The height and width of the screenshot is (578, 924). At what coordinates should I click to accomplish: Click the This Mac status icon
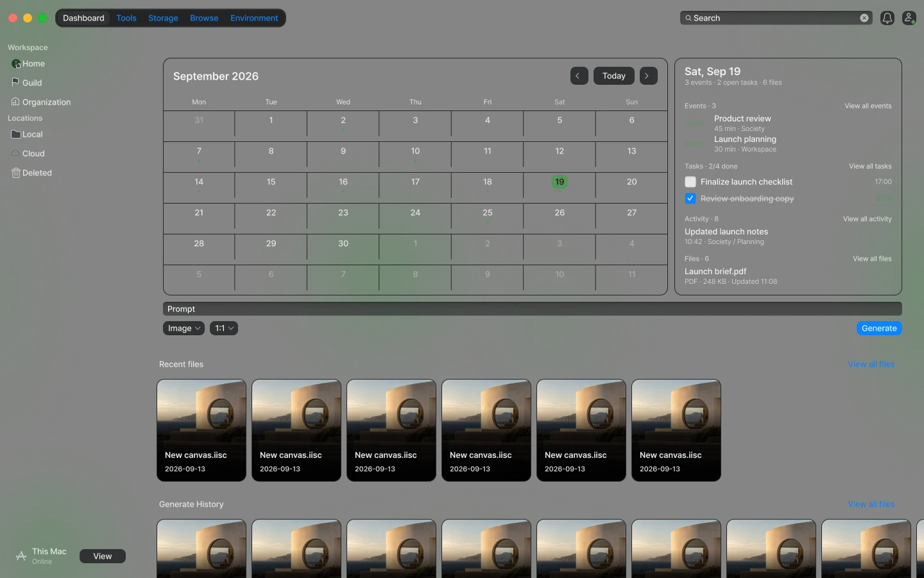pos(21,556)
